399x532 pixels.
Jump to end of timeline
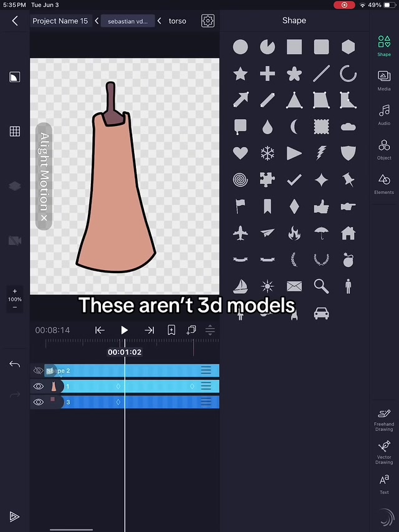coord(149,330)
